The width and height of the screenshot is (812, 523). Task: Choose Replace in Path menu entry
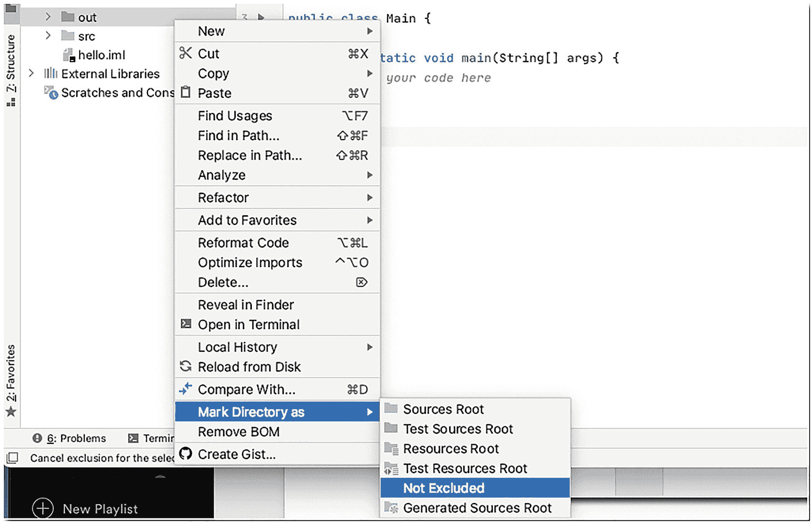[x=277, y=155]
